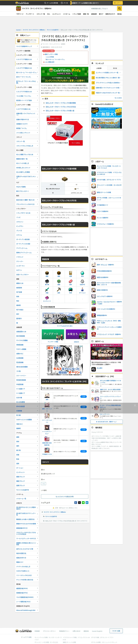Screen dimensions: 138x644
Task: Click the comment count bubble showing 22
Action: click(x=85, y=47)
